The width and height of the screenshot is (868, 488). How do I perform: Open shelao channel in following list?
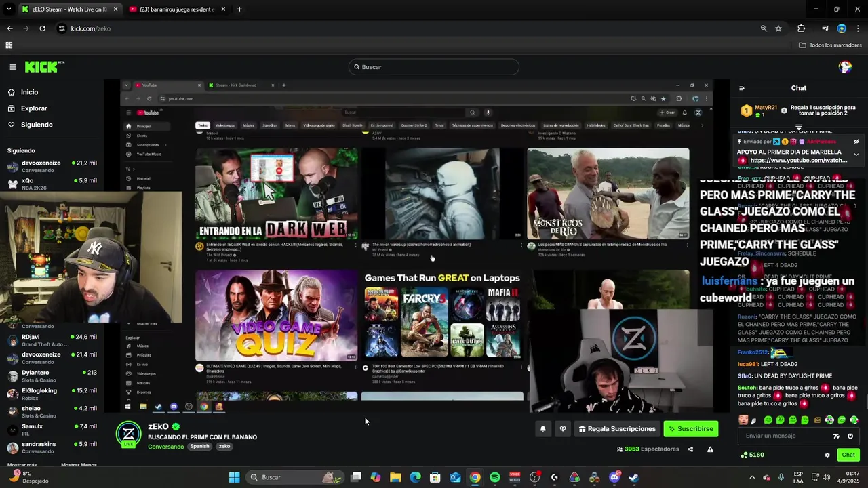pos(52,411)
